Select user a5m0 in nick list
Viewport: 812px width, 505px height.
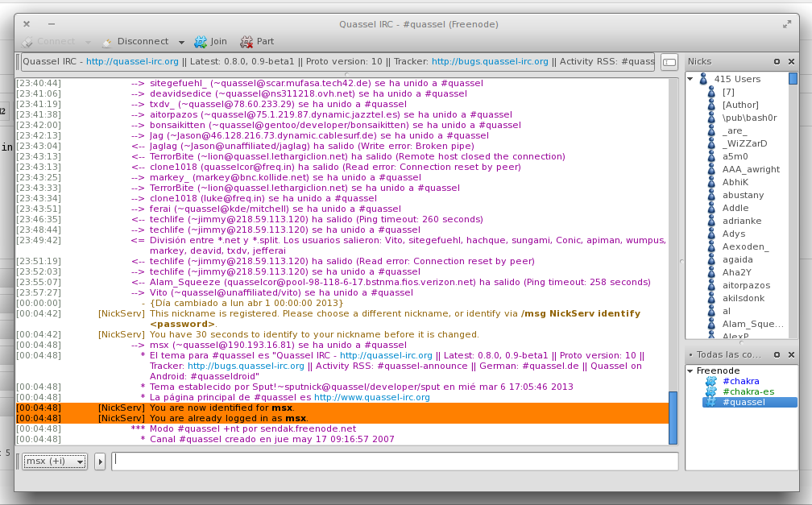[x=735, y=156]
